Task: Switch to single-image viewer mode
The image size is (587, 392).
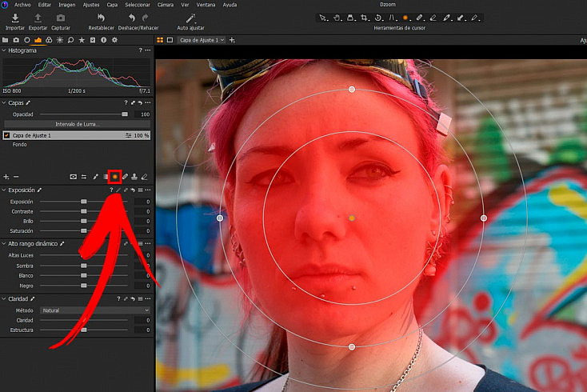Action: point(170,40)
